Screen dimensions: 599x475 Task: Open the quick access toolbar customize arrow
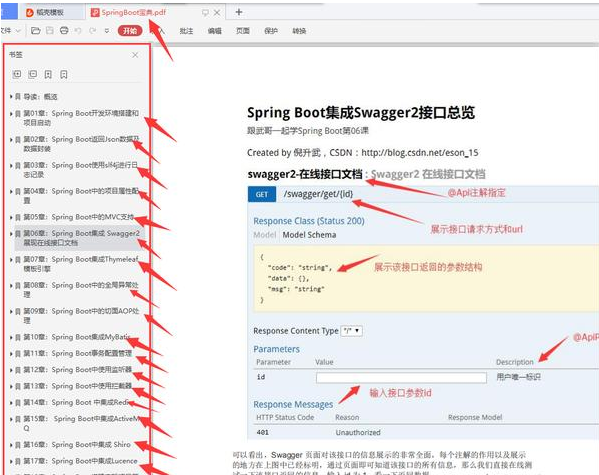pos(107,31)
